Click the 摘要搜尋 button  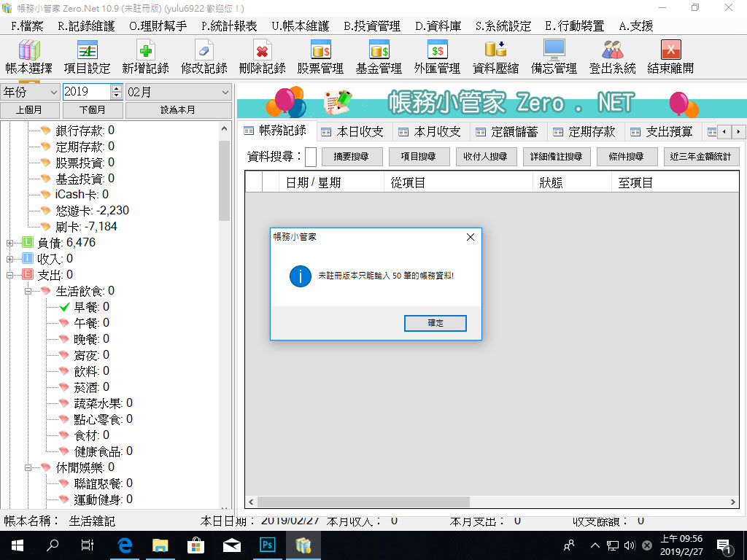352,157
